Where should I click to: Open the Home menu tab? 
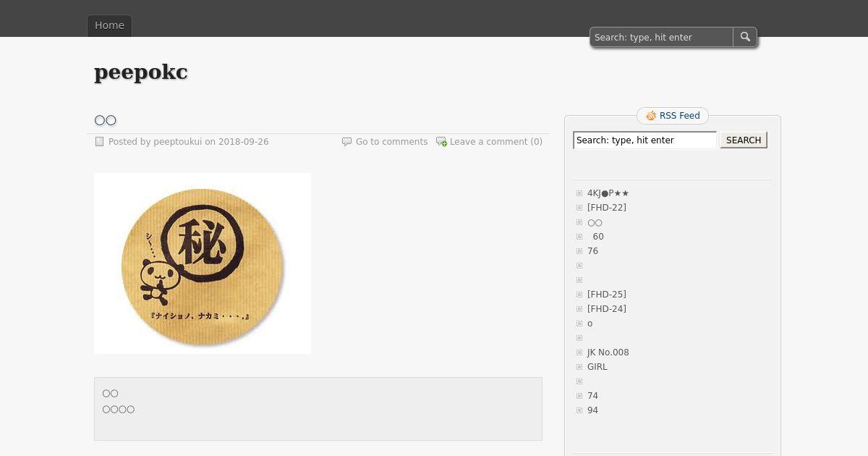[109, 25]
